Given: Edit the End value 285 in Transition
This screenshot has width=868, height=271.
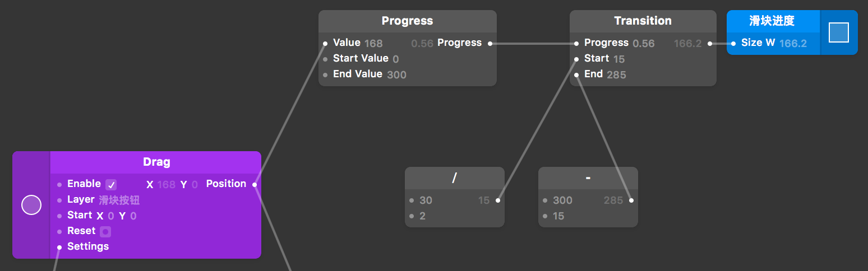Looking at the screenshot, I should [616, 74].
